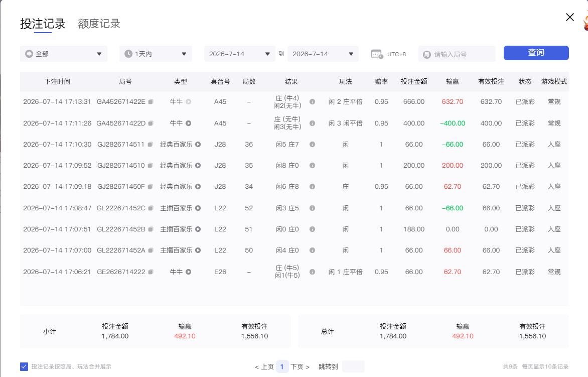Play replay for round GJ2826714510

198,166
